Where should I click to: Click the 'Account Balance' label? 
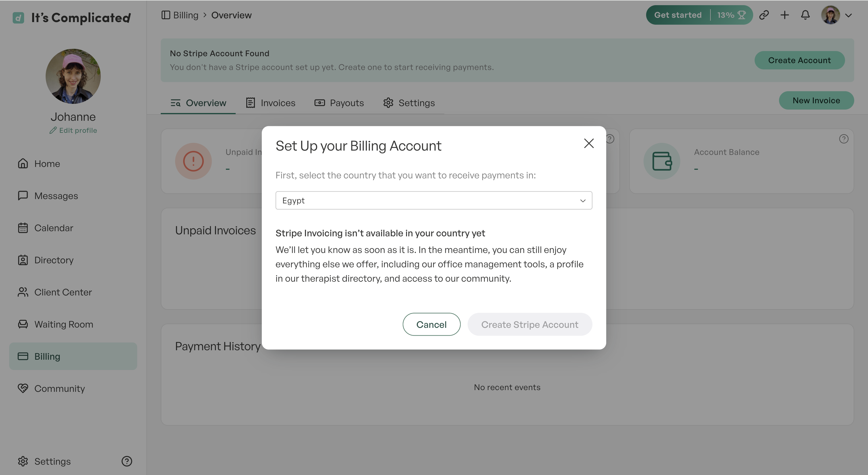pos(726,152)
